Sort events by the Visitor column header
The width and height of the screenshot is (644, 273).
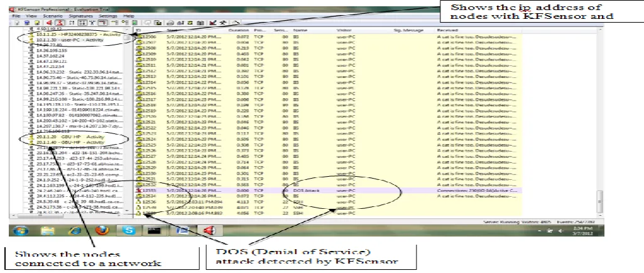click(344, 30)
